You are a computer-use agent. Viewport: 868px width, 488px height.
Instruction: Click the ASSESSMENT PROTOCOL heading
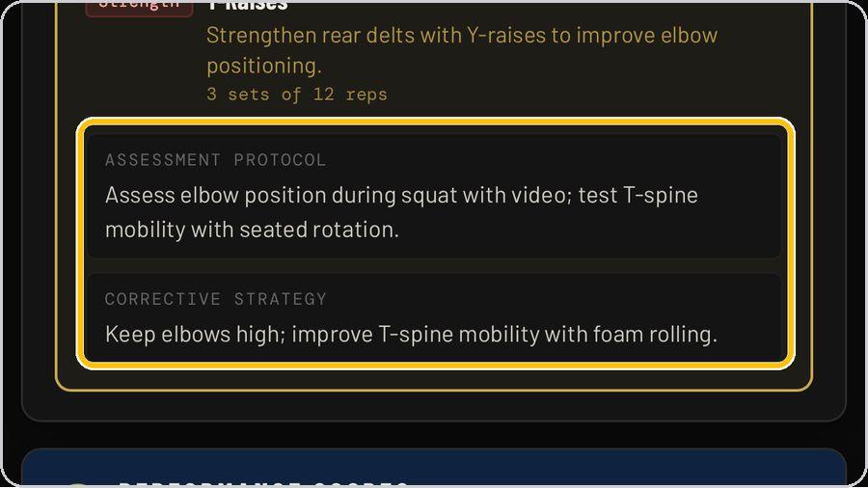coord(215,160)
